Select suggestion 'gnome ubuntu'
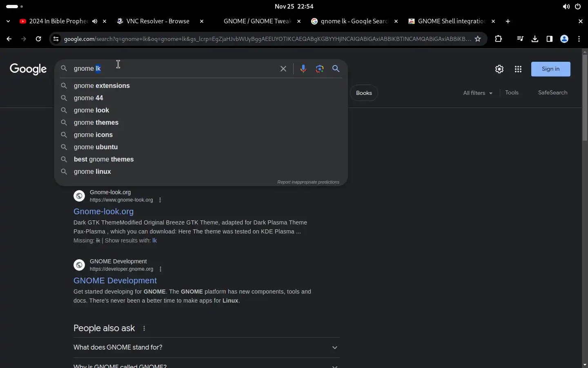The image size is (588, 368). click(x=201, y=147)
